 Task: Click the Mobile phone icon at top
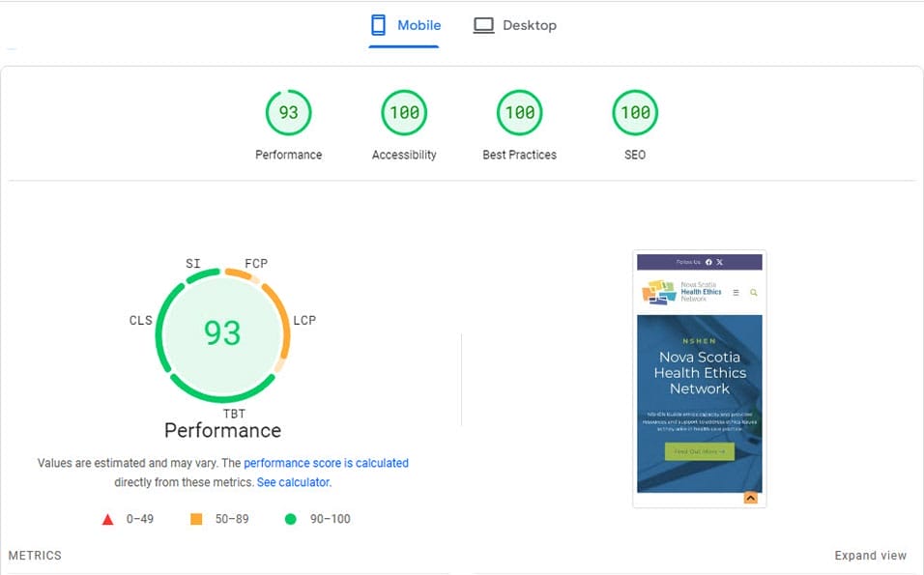(377, 24)
